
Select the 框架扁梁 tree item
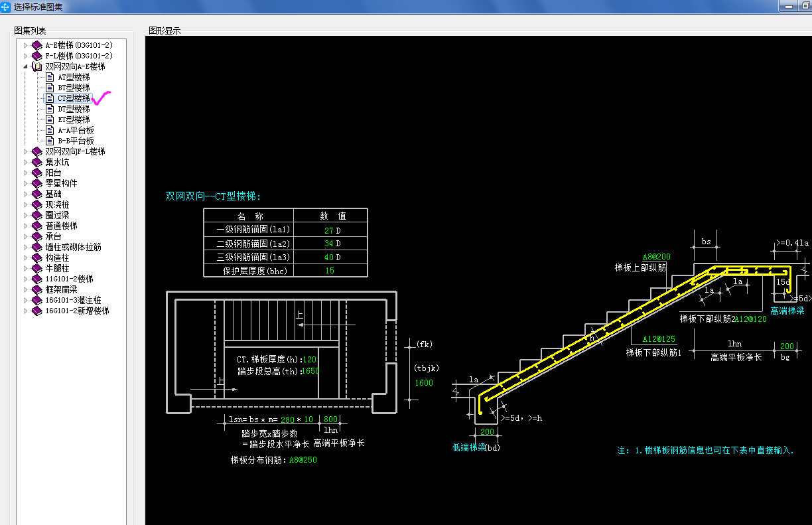61,289
